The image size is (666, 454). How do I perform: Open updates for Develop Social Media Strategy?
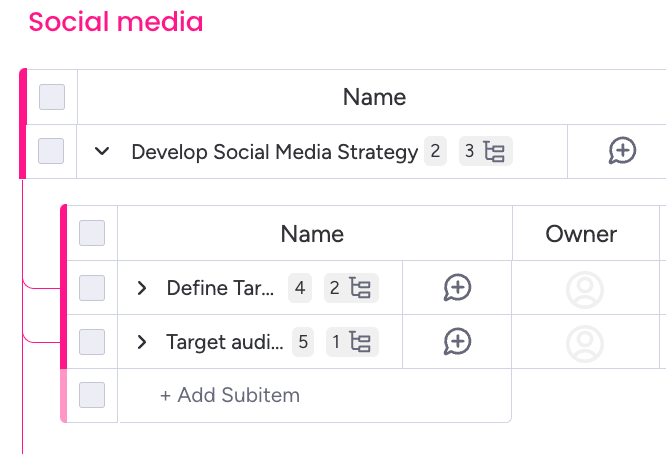click(622, 151)
